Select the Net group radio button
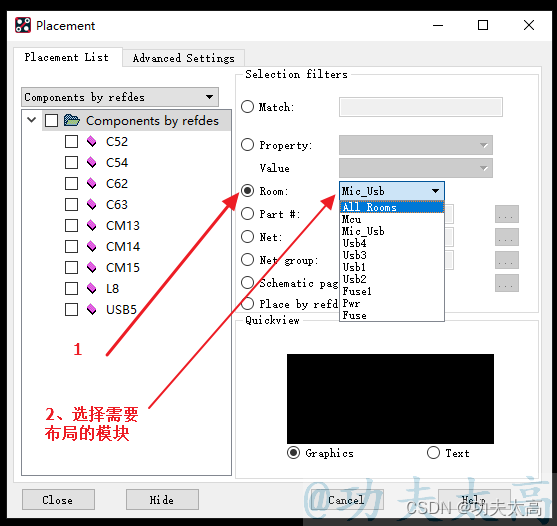557x526 pixels. [x=248, y=260]
